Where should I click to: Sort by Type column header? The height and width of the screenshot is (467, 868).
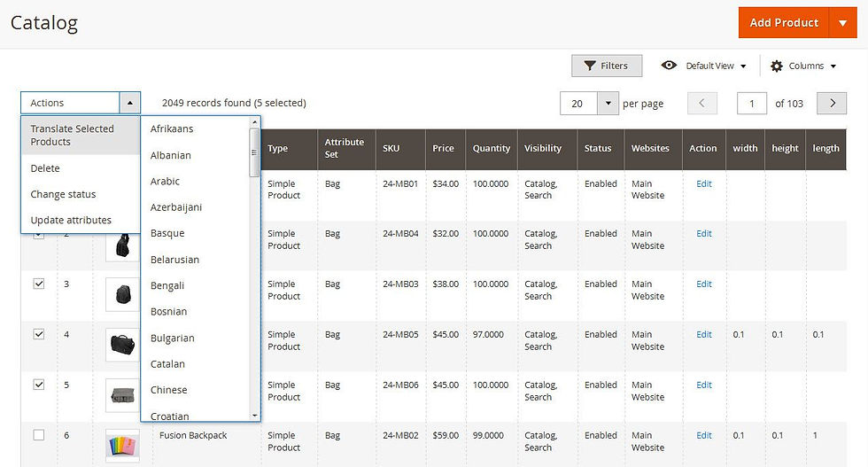click(x=289, y=149)
